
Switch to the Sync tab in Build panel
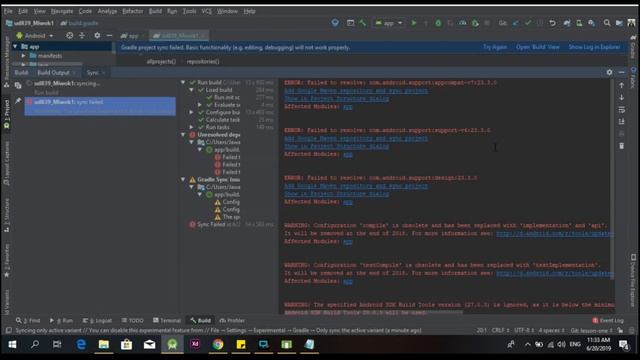point(93,73)
